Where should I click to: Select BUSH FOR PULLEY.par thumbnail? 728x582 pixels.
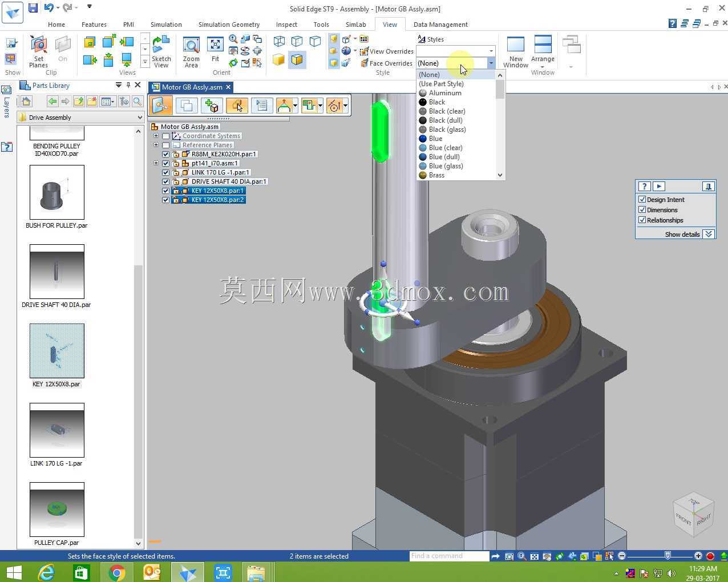coord(56,192)
